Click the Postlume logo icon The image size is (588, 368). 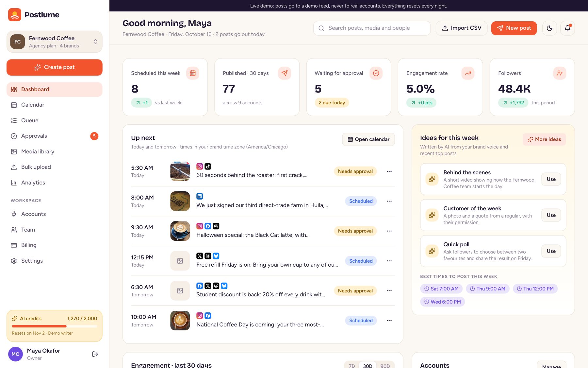pyautogui.click(x=15, y=15)
